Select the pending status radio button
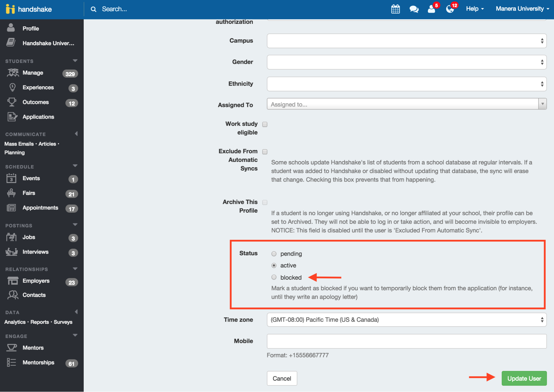The width and height of the screenshot is (554, 392). coord(274,254)
